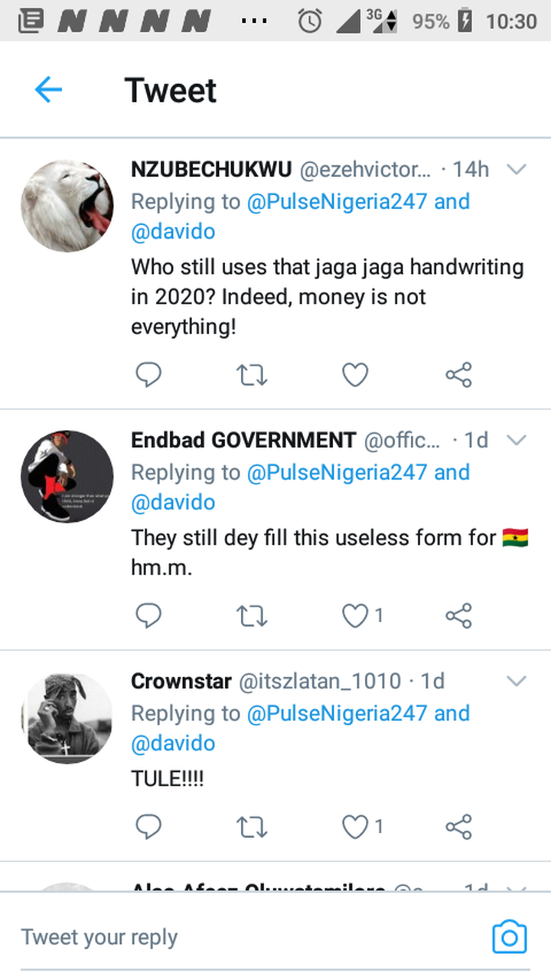The width and height of the screenshot is (551, 980).
Task: Like NZUBECHUKWU's tweet with the heart
Action: [355, 375]
